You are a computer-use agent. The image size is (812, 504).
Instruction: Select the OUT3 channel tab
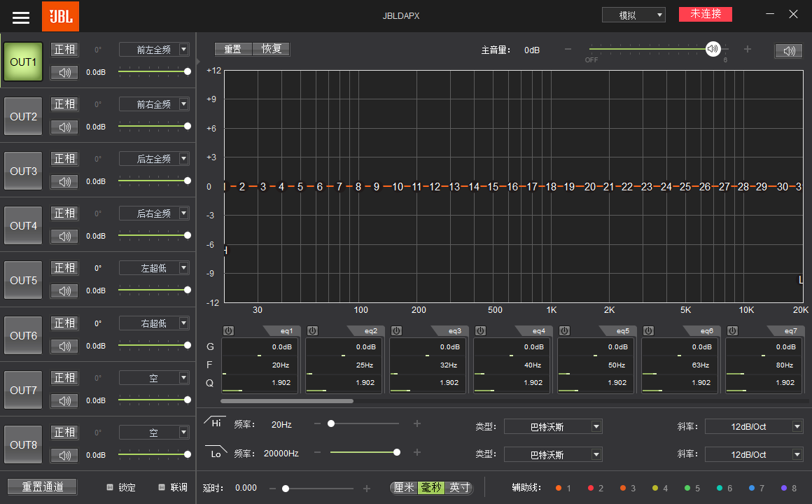[23, 171]
